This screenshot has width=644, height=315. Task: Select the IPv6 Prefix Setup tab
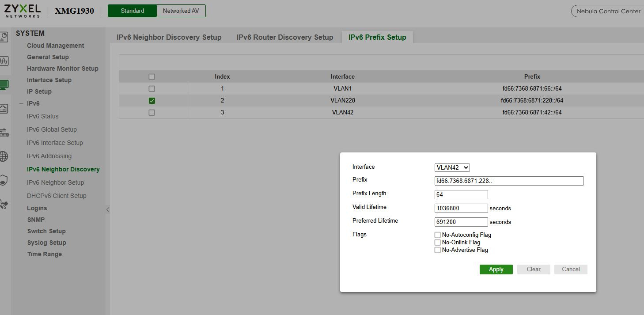coord(377,37)
